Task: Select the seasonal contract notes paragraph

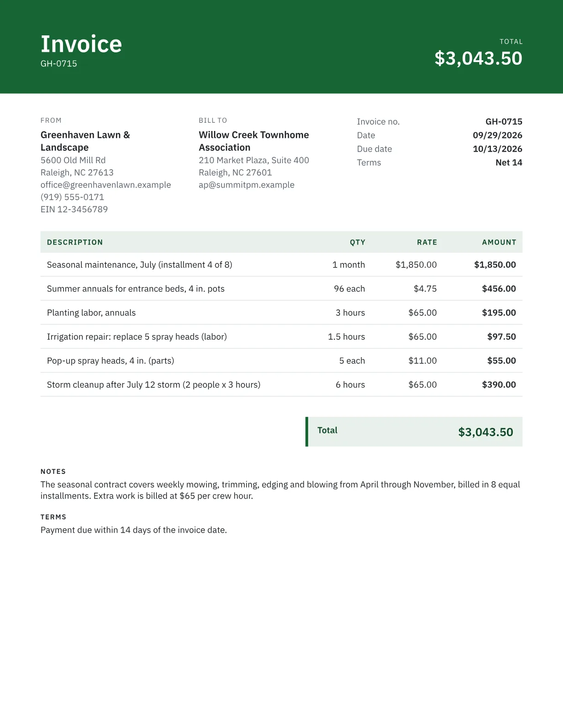Action: click(280, 490)
